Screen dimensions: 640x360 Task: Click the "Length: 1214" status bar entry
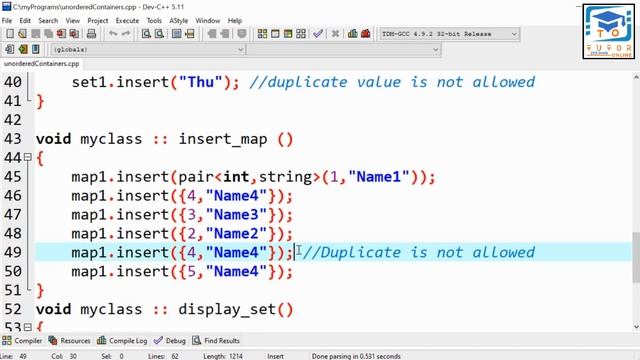point(222,356)
